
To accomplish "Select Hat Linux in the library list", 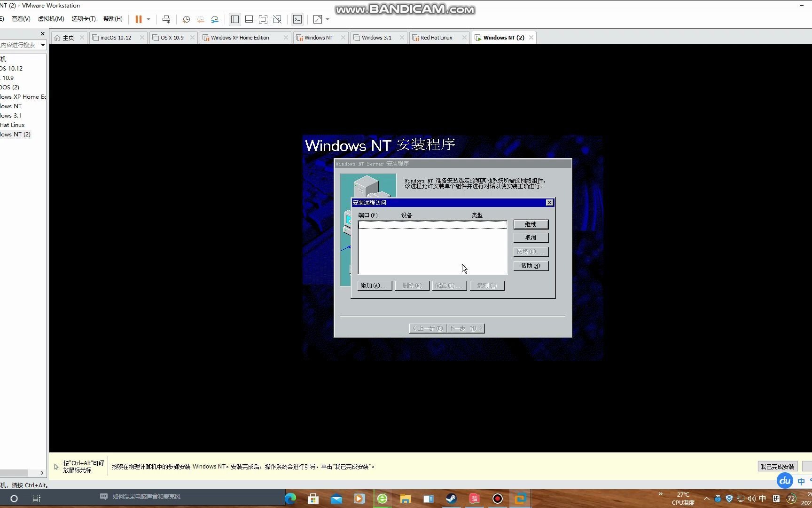I will click(x=12, y=125).
